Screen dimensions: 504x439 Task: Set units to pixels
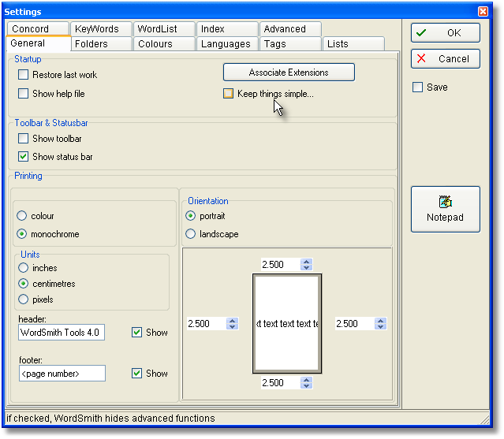tap(23, 299)
